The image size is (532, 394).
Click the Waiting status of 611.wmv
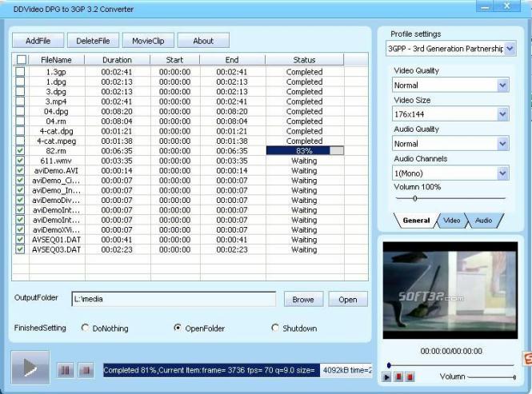point(304,161)
